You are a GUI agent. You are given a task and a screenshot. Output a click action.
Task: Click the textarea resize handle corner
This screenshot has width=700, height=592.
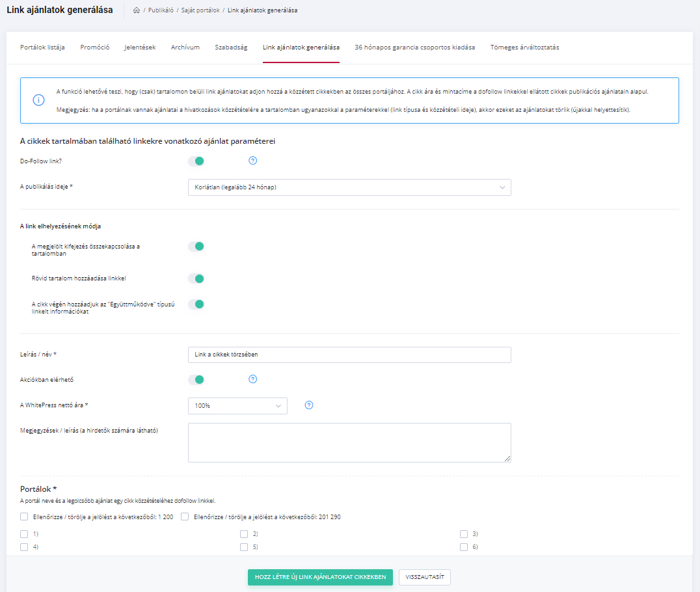(507, 459)
